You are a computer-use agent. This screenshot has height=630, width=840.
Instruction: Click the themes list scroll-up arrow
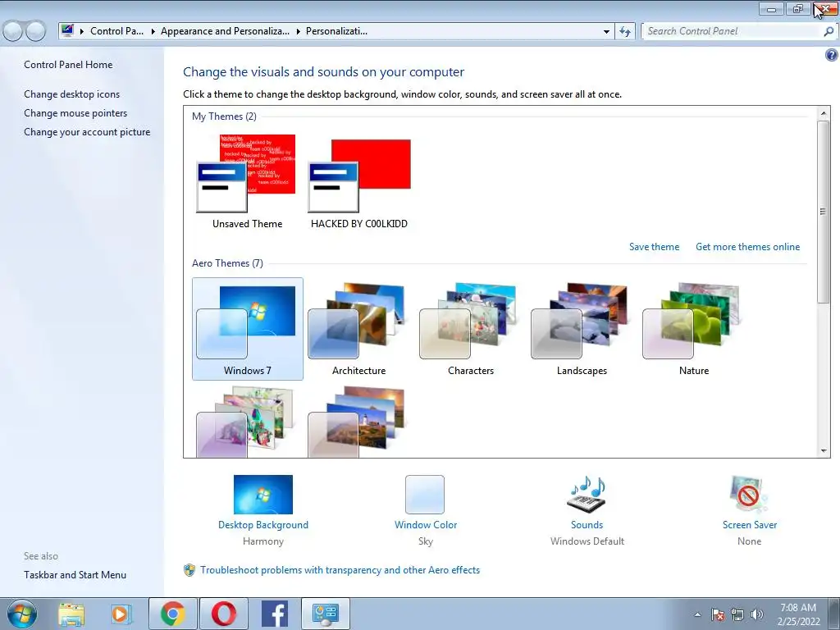[x=824, y=113]
